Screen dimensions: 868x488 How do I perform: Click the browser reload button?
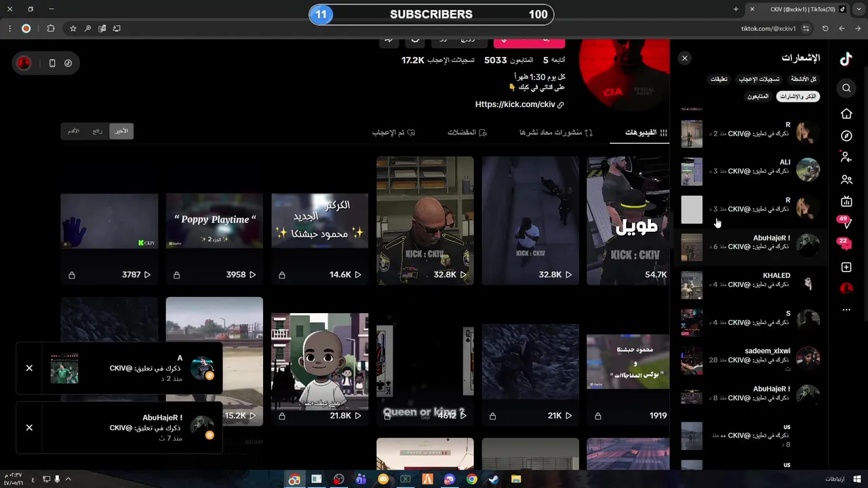click(x=825, y=28)
